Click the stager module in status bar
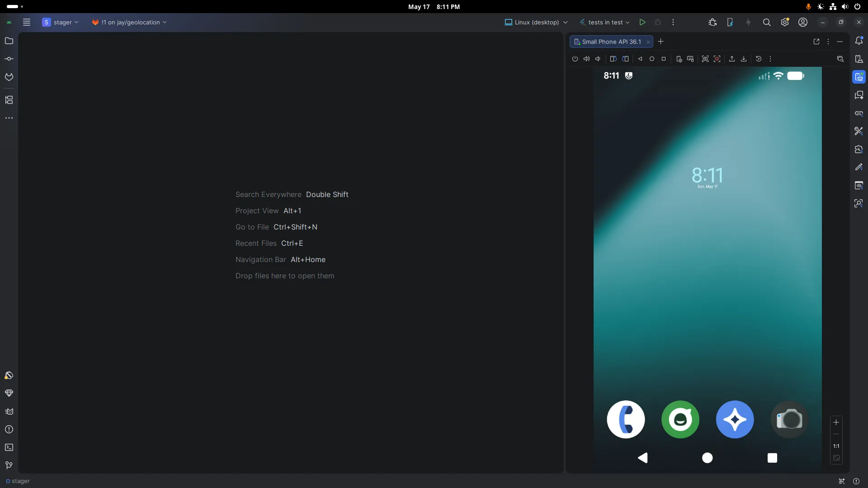The height and width of the screenshot is (488, 868). tap(18, 481)
